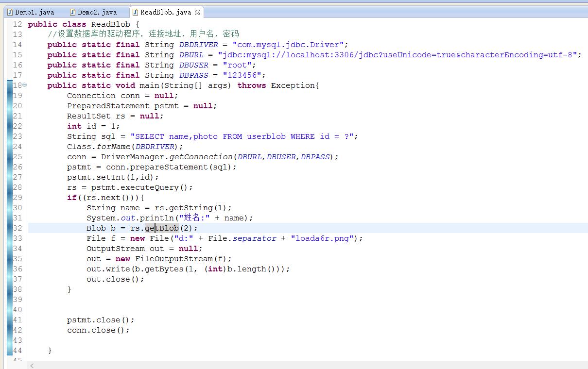The image size is (588, 369).
Task: Click "executeQuery" on line 28
Action: 150,187
